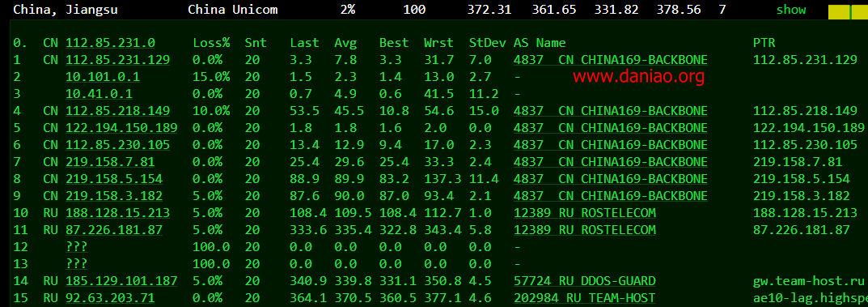868x307 pixels.
Task: Click AS link 57724 RU DDOS-GUARD
Action: click(585, 281)
